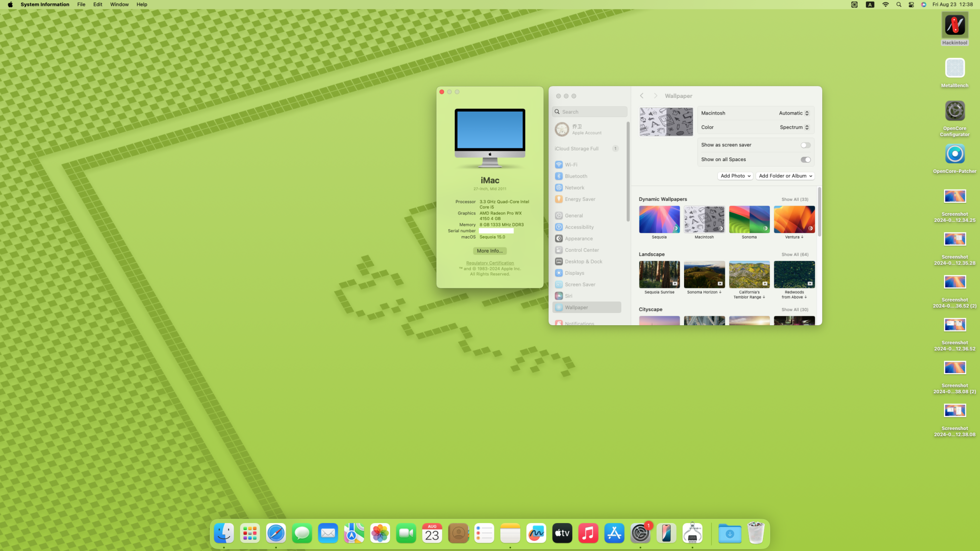Viewport: 980px width, 551px height.
Task: Open the Add Photo dropdown
Action: 735,176
